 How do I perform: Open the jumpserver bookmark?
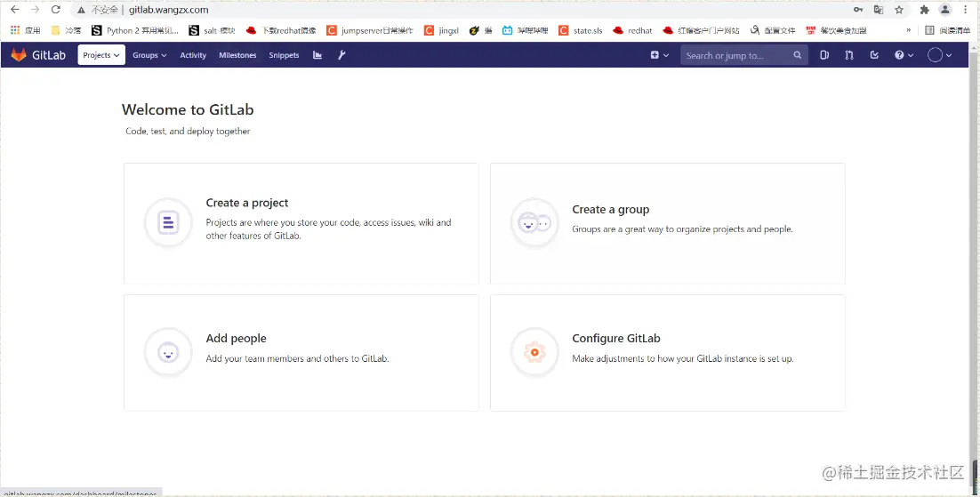[370, 30]
